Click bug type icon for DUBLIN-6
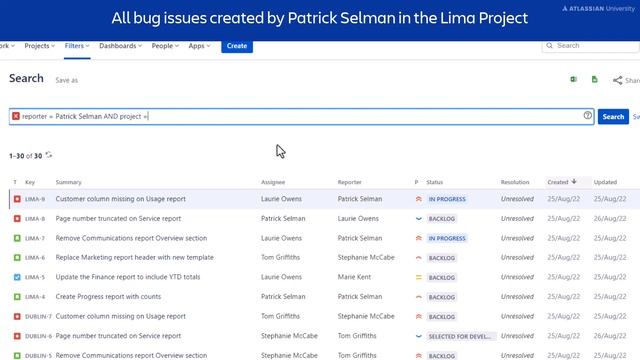Screen dimensions: 640x360 pyautogui.click(x=17, y=336)
